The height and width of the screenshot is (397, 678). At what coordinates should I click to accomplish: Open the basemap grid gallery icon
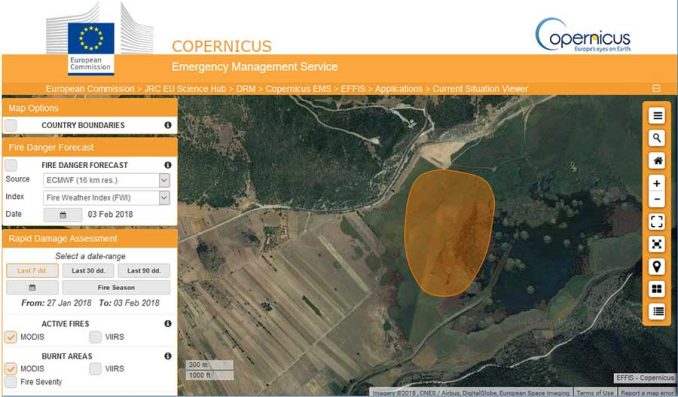coord(657,289)
